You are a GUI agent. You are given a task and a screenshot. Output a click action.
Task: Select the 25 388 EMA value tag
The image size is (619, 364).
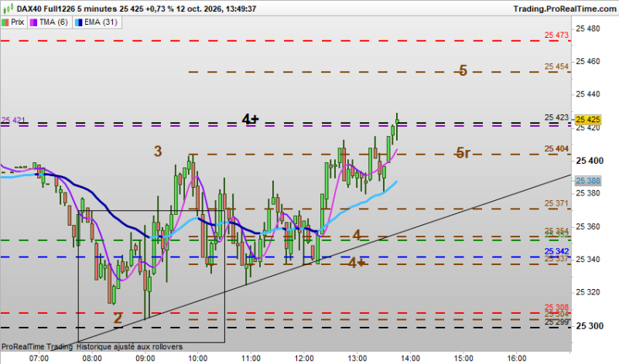tap(588, 181)
